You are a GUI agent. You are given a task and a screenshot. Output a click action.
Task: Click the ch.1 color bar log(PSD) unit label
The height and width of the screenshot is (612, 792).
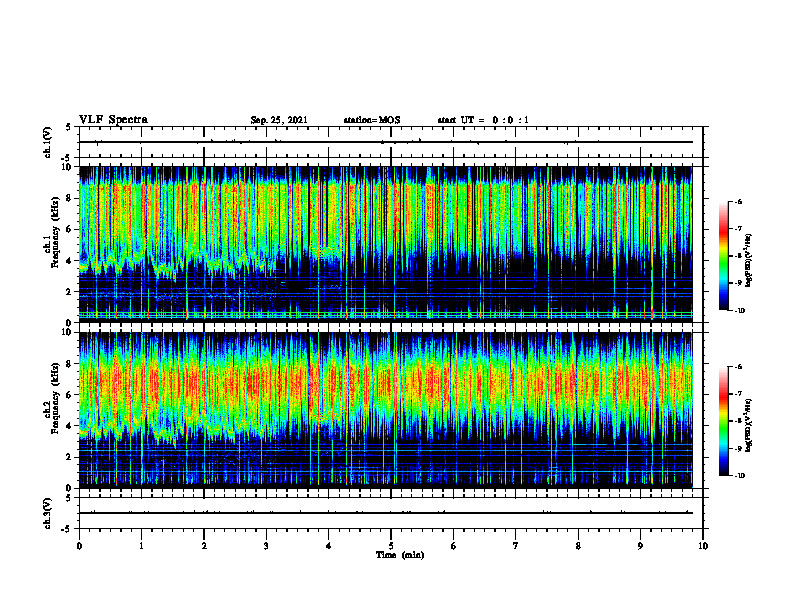click(749, 261)
